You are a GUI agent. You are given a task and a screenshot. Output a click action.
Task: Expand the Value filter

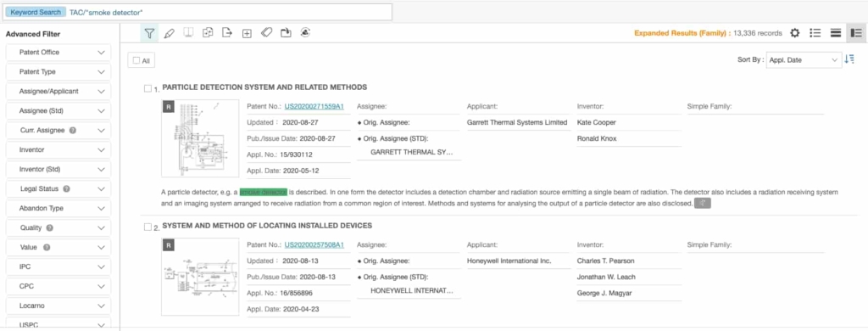click(58, 247)
